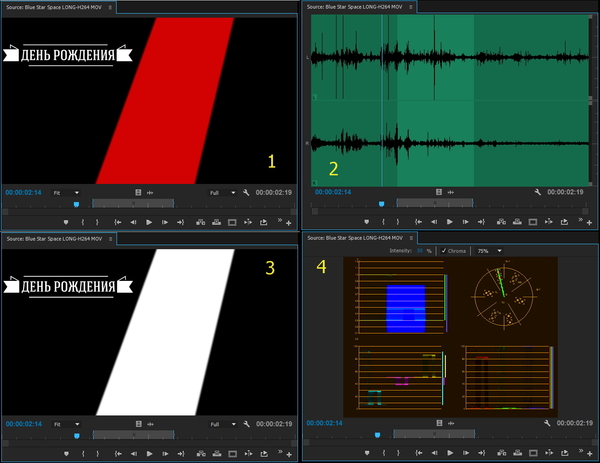Open wrench settings in the red-stripe monitor
600x463 pixels.
click(245, 192)
